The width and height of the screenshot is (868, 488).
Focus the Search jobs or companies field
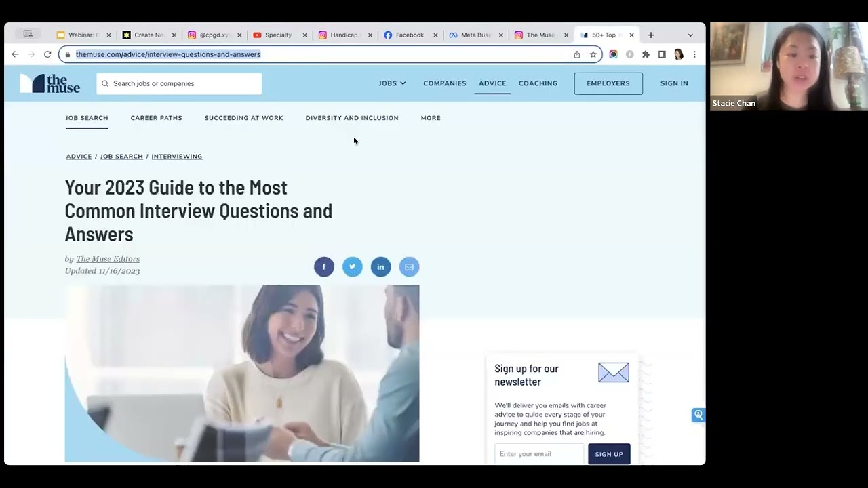[x=179, y=83]
